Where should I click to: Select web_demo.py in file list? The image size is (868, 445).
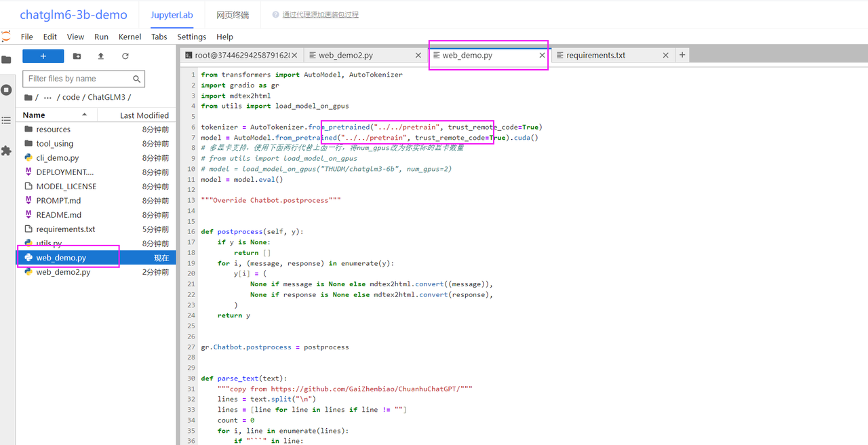[x=96, y=258]
